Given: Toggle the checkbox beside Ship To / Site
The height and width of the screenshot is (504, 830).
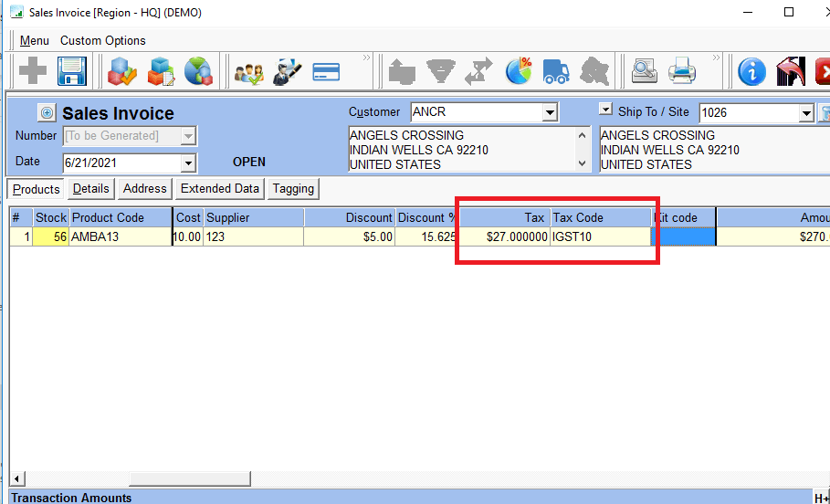Looking at the screenshot, I should (x=605, y=110).
